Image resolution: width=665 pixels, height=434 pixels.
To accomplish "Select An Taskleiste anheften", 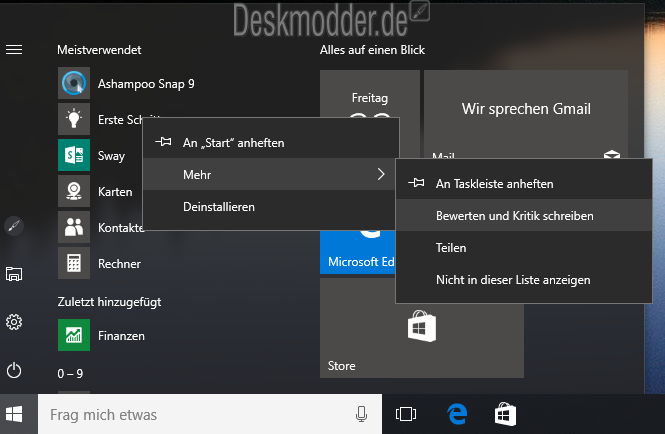I will click(524, 184).
